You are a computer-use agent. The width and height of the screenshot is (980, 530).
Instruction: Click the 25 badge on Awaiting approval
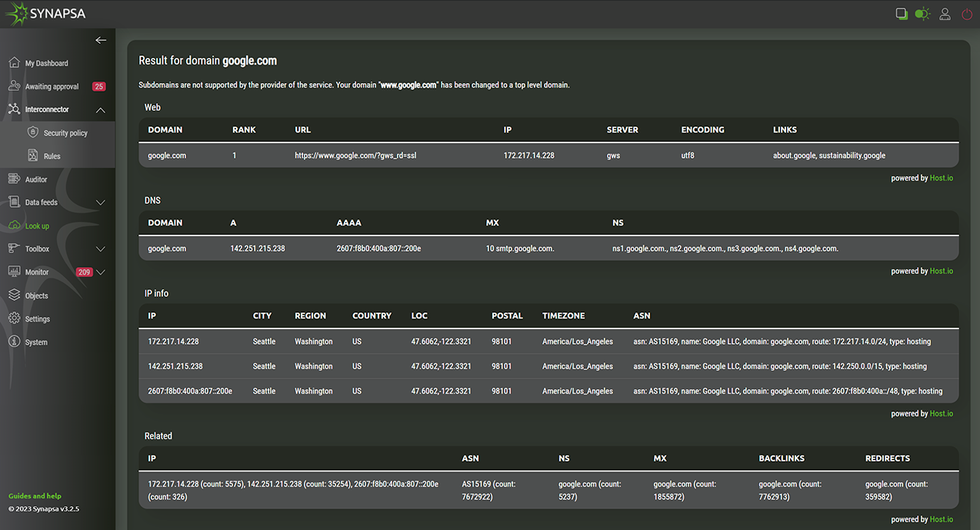pos(99,86)
